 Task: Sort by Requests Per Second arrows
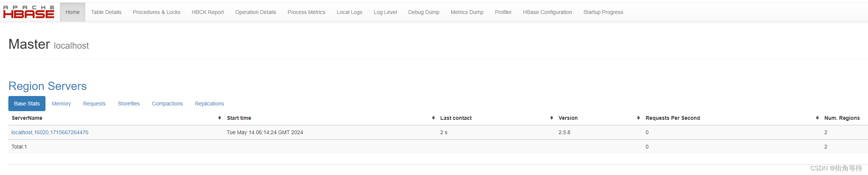(x=817, y=118)
